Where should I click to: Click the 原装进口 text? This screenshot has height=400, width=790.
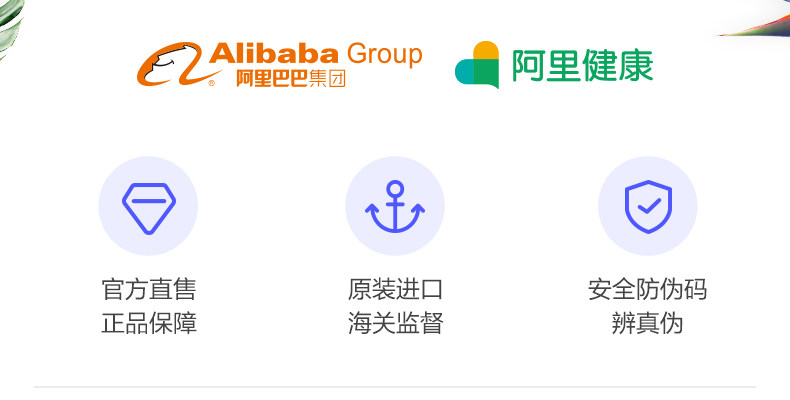coord(395,290)
